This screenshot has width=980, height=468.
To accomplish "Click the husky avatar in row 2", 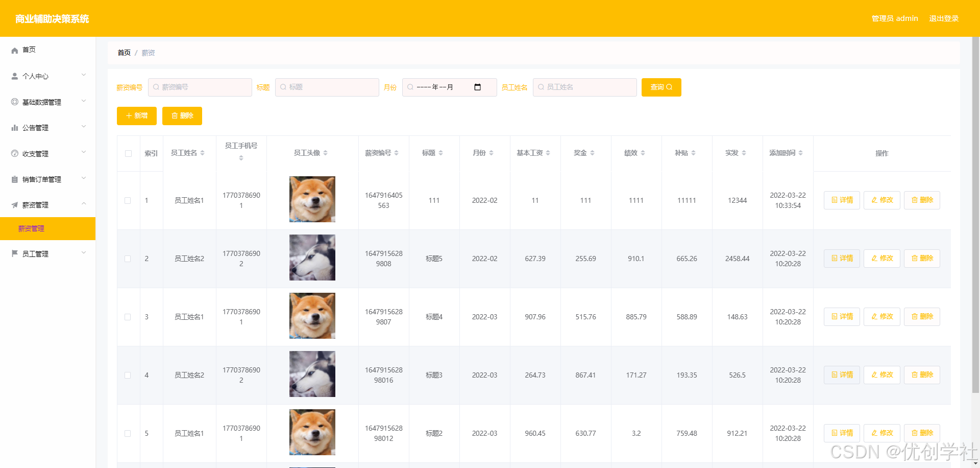I will pyautogui.click(x=312, y=258).
